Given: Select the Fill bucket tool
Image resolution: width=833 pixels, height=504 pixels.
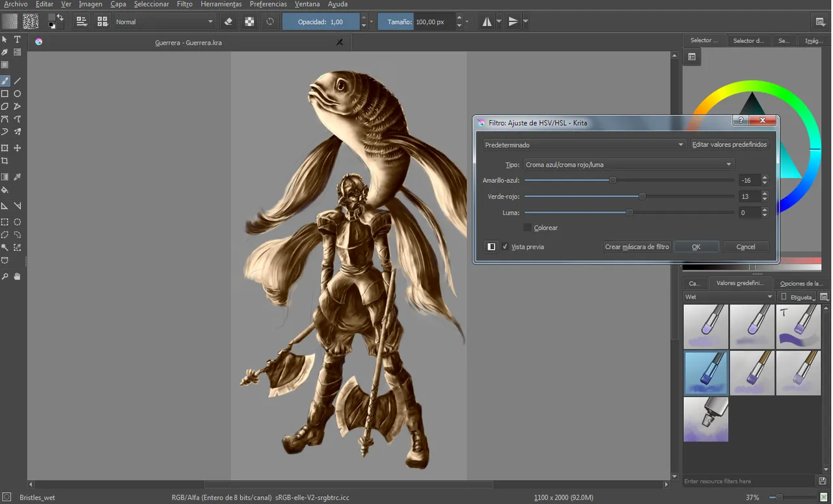Looking at the screenshot, I should click(5, 190).
